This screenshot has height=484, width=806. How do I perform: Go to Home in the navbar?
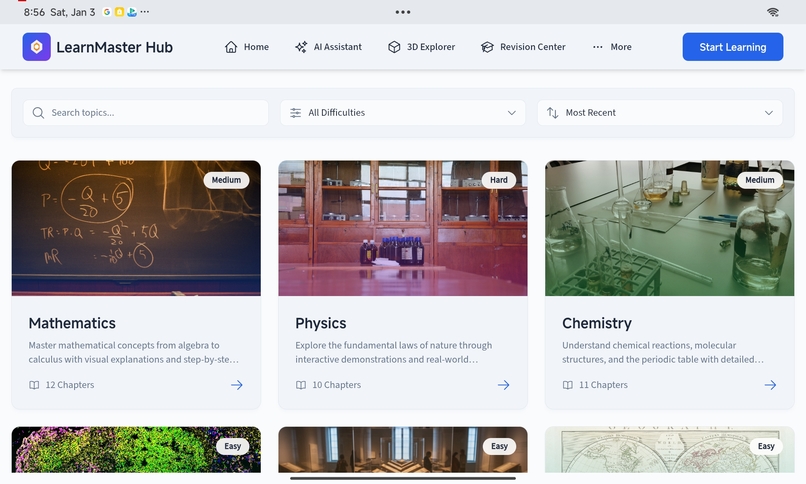coord(247,47)
